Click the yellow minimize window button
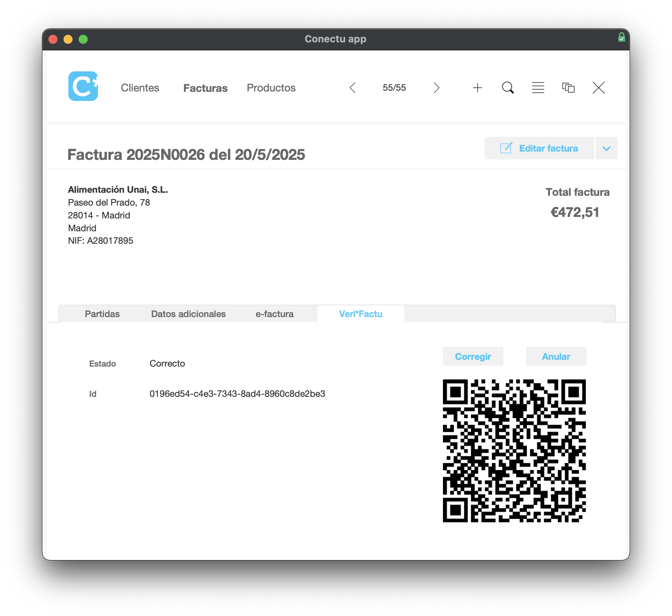Screen dimensions: 672x616 click(x=68, y=39)
